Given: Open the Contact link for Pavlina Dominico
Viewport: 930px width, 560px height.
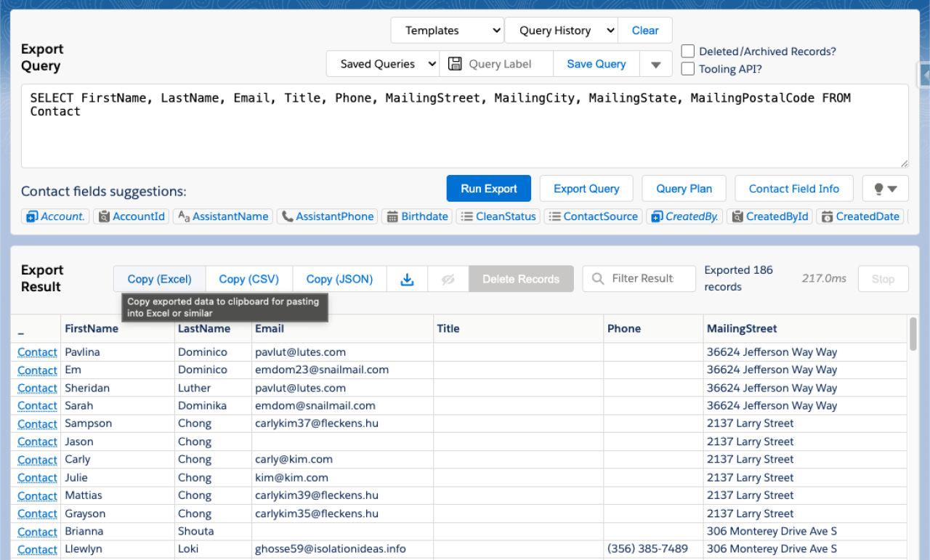Looking at the screenshot, I should coord(36,352).
